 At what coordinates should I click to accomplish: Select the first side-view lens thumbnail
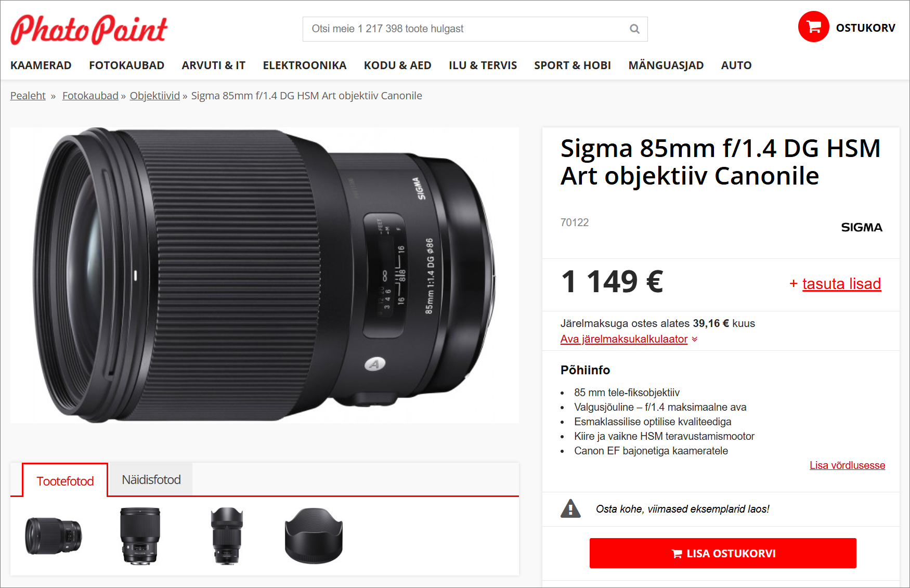pyautogui.click(x=54, y=535)
